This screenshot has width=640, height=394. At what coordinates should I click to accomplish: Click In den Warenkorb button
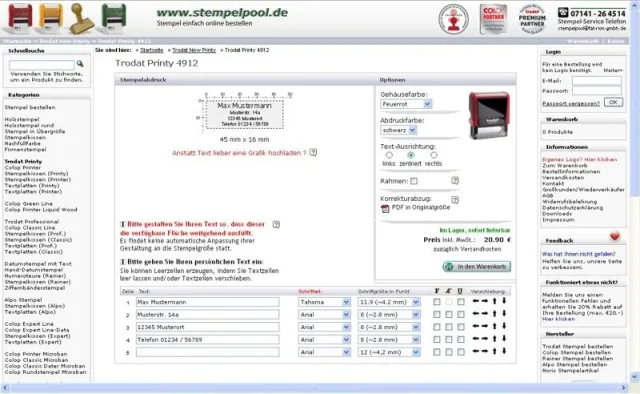tap(476, 267)
